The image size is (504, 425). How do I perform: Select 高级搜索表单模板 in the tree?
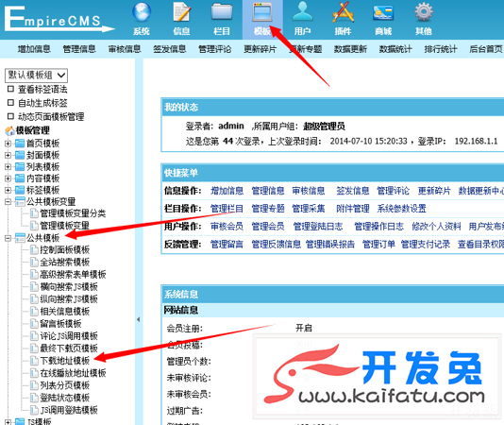73,275
